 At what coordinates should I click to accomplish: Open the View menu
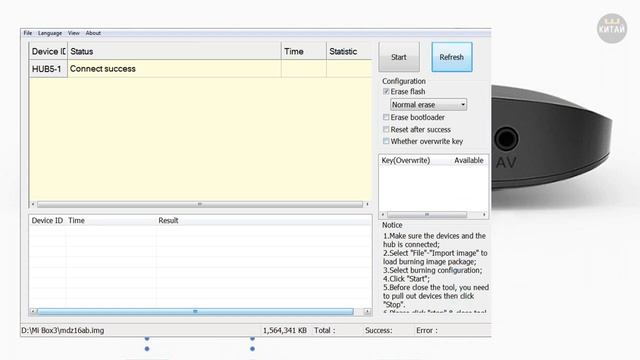[73, 33]
